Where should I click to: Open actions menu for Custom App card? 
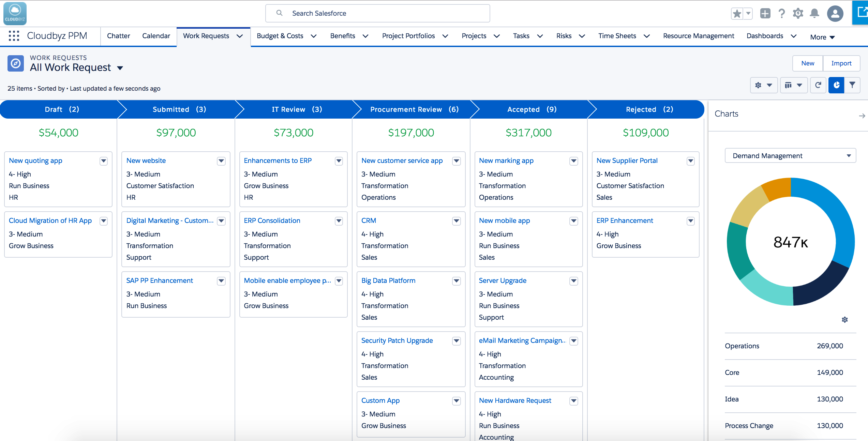pyautogui.click(x=457, y=401)
